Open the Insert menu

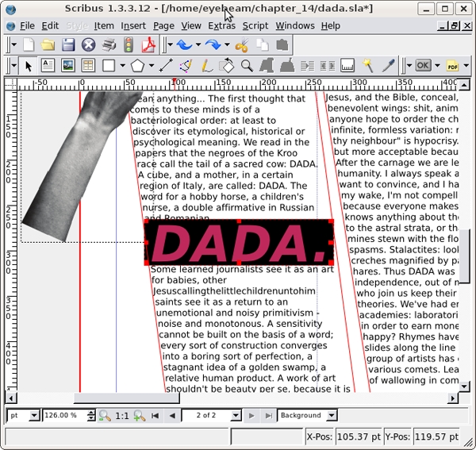click(x=133, y=25)
